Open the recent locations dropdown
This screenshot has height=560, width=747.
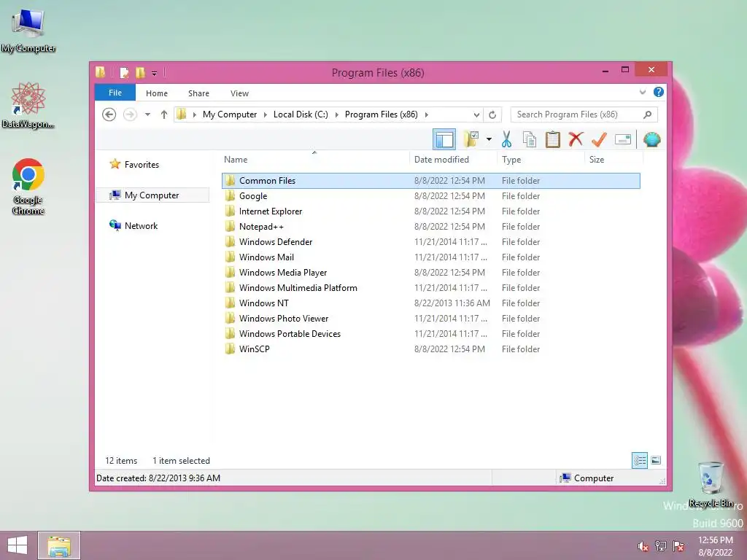(147, 114)
